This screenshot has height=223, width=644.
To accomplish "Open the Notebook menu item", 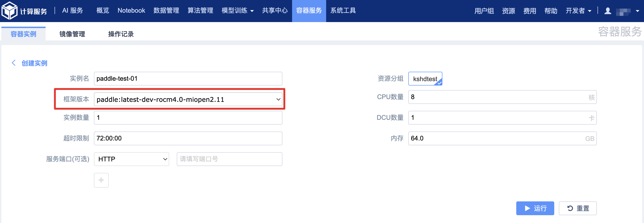I will 131,11.
